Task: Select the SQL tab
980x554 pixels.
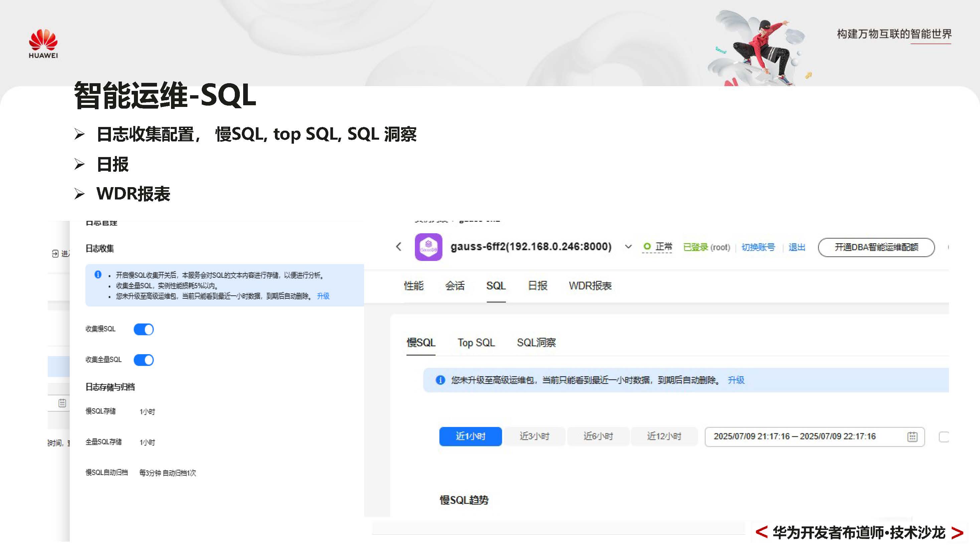Action: [x=496, y=286]
